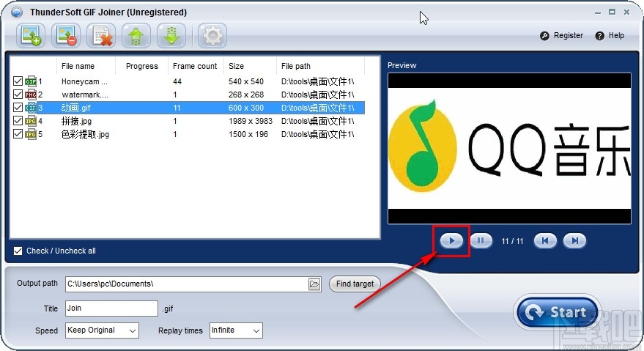Select the Honeycam file name
Viewport: 644px width, 351px height.
pos(84,81)
